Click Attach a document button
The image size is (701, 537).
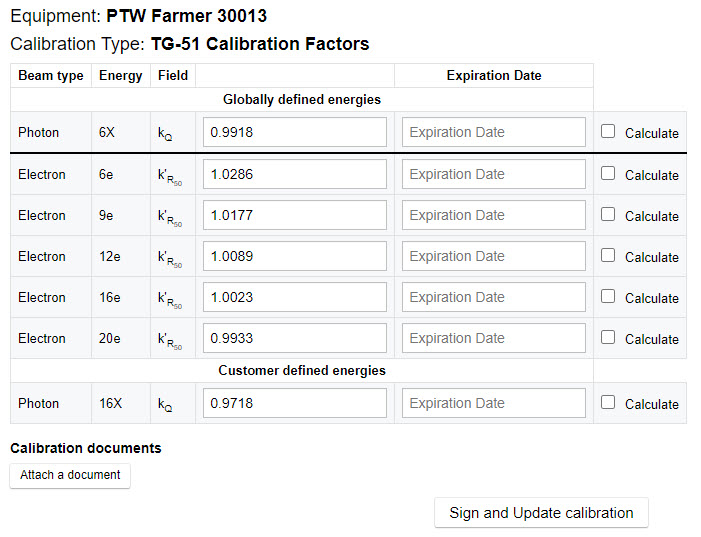click(70, 475)
